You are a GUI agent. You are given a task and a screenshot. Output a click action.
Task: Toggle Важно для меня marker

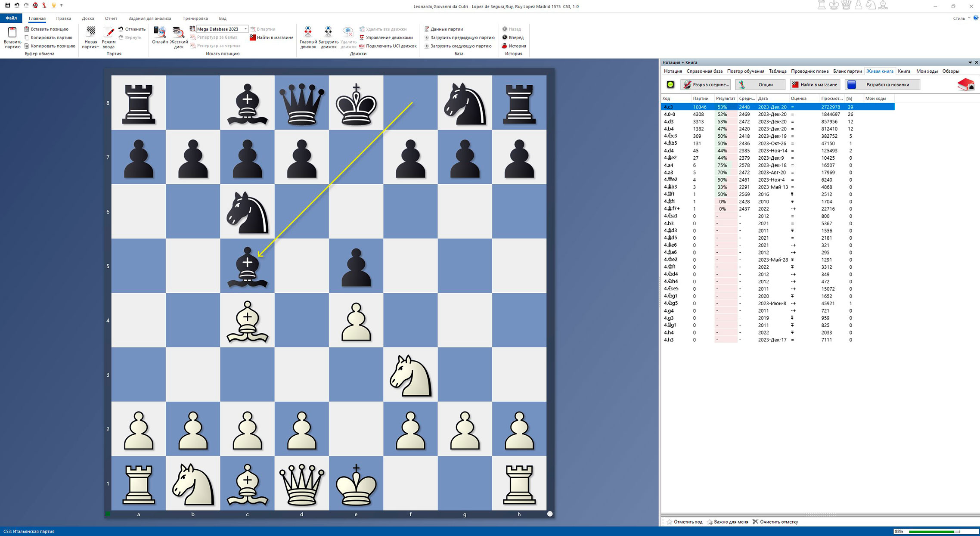[x=731, y=521]
